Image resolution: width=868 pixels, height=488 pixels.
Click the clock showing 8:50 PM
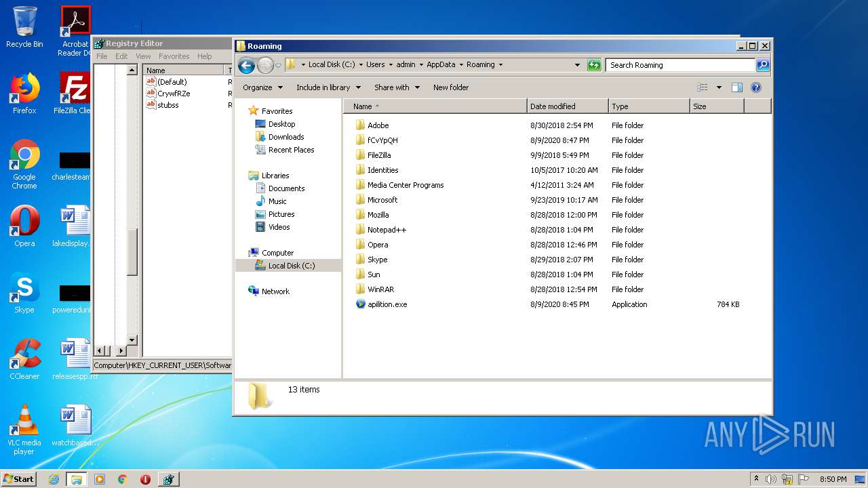[833, 479]
